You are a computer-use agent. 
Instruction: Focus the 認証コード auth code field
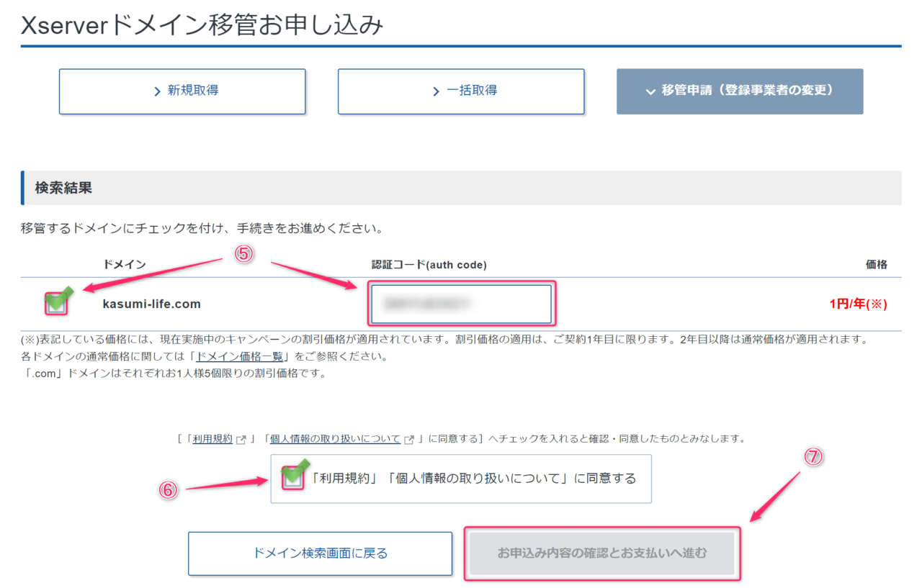pos(461,304)
